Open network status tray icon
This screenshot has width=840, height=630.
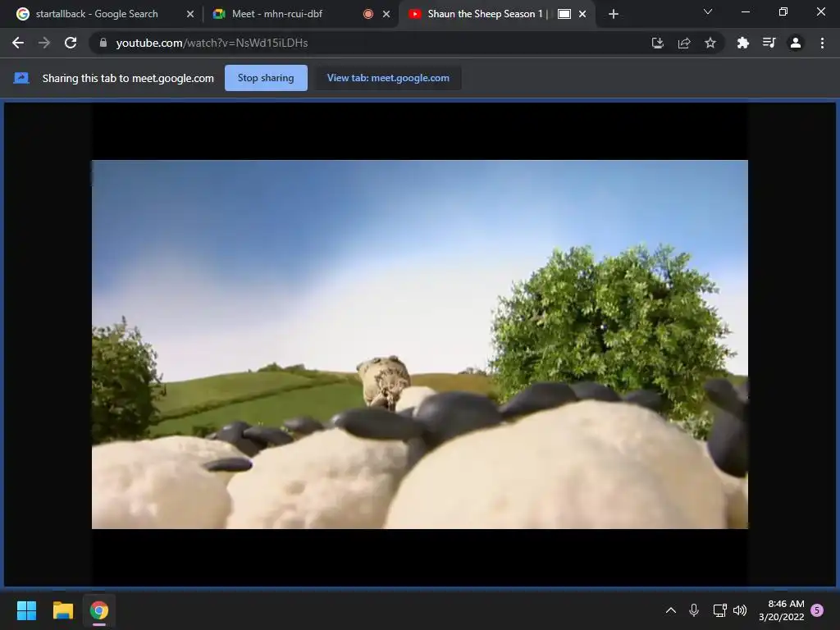coord(719,610)
